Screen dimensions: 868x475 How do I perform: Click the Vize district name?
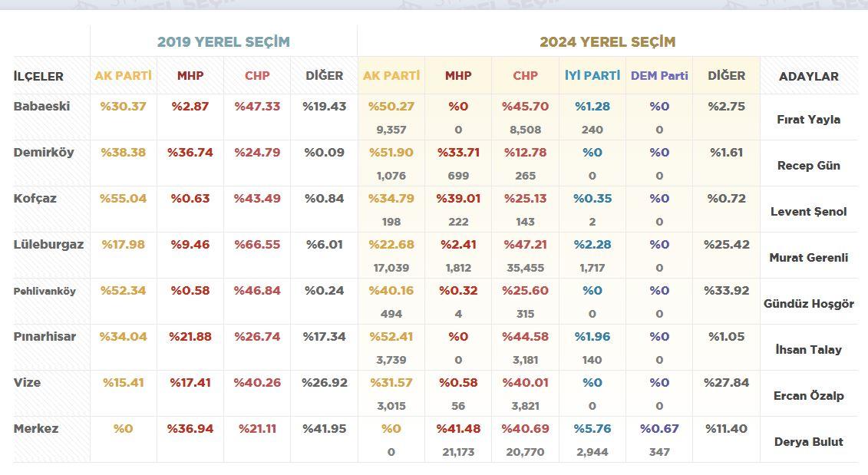(28, 383)
